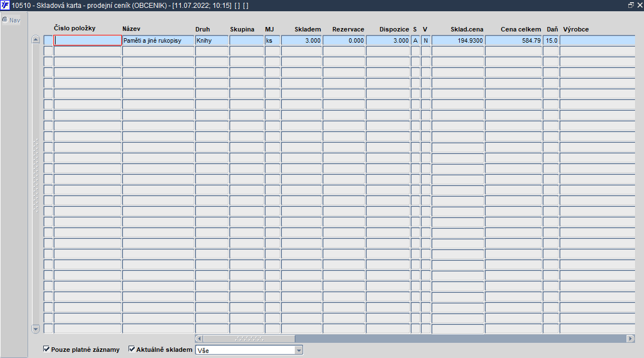
Task: Uncheck Pouze platné záznamy checkbox
Action: 47,349
